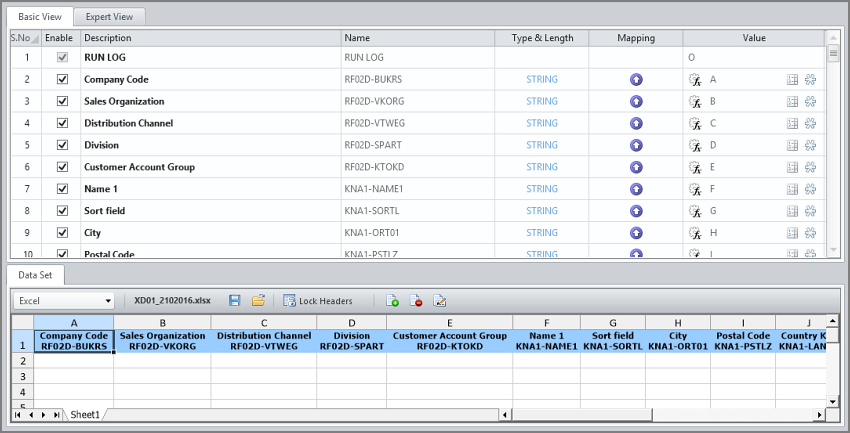Uncheck the Distribution Channel enable box

click(62, 123)
